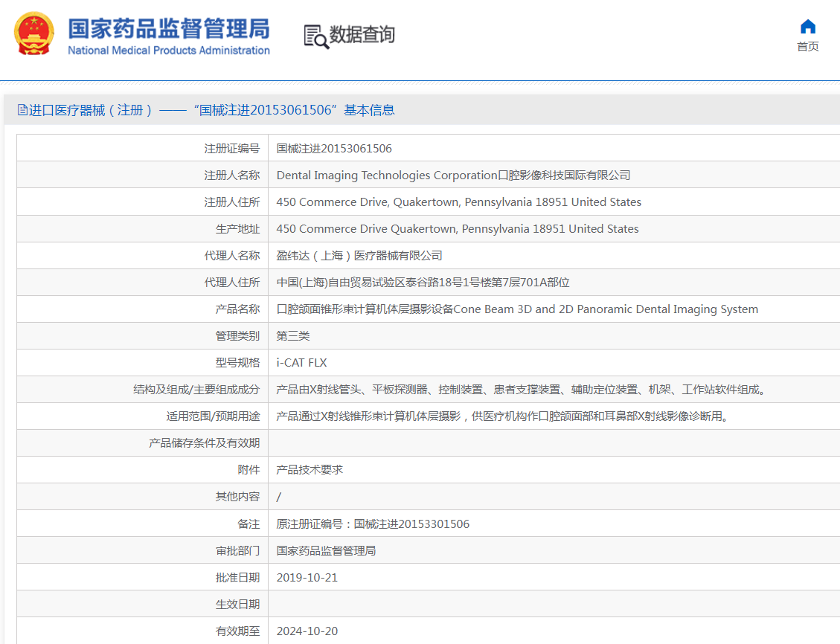Click the 首页 label
Viewport: 840px width, 644px height.
pos(807,47)
